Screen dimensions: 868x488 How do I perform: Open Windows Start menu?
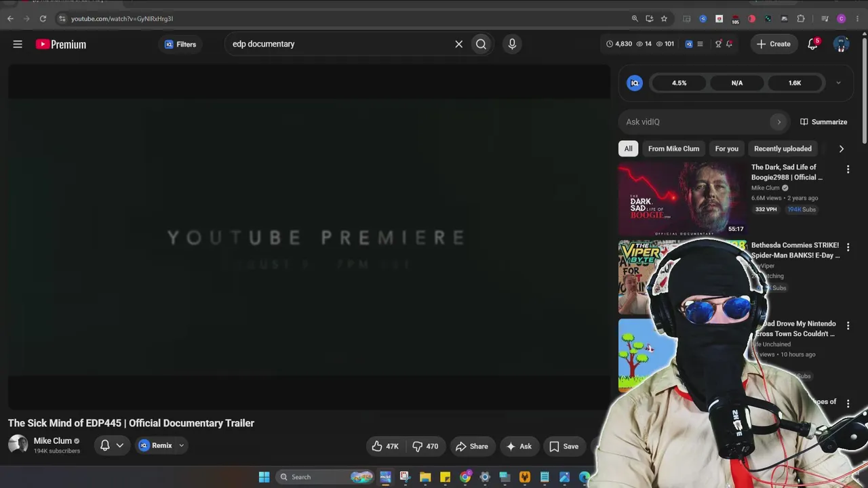tap(264, 477)
